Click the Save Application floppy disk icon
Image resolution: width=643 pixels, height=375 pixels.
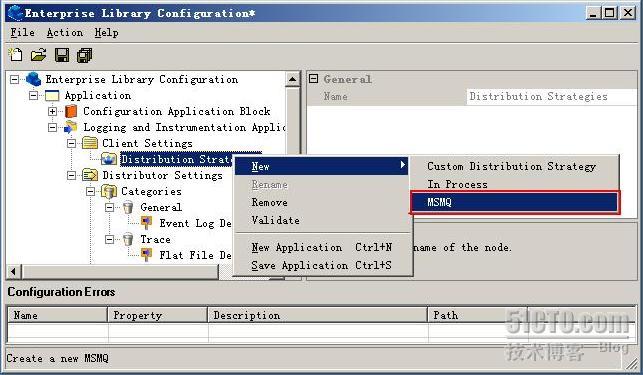pos(62,55)
